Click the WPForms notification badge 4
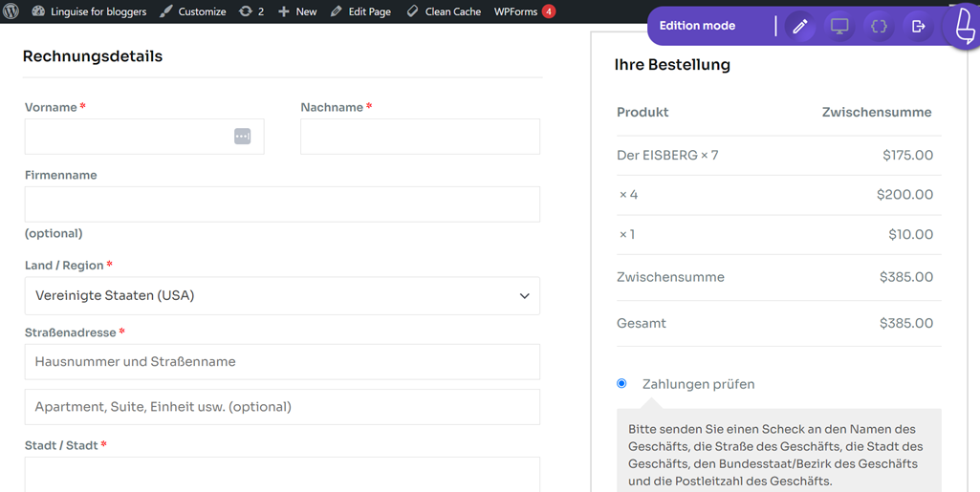 549,11
